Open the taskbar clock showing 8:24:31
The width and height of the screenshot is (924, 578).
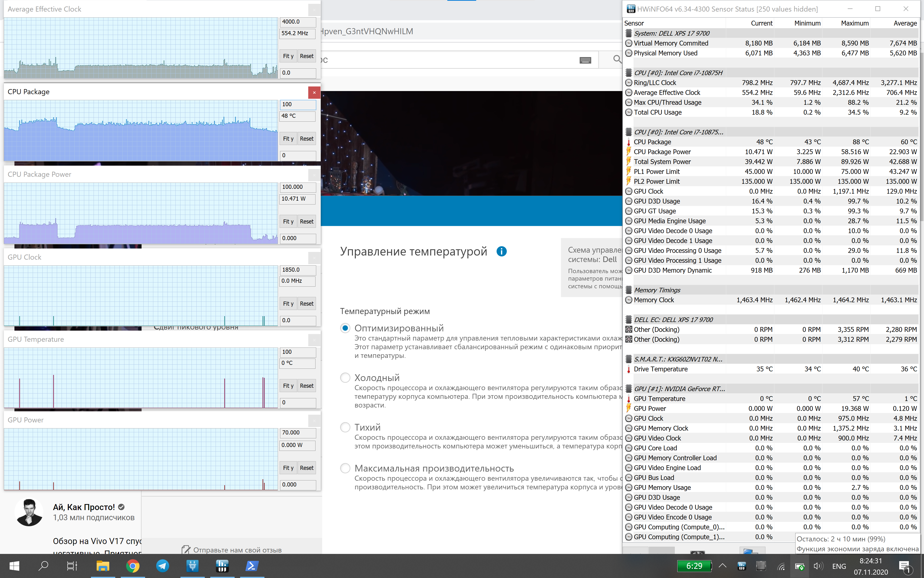point(871,566)
